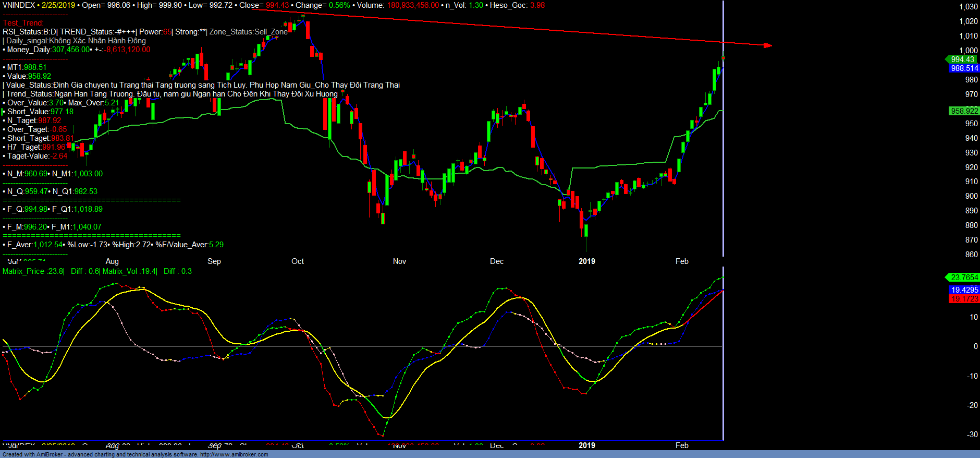
Task: Select the red Test_Trend indicator title
Action: point(23,23)
